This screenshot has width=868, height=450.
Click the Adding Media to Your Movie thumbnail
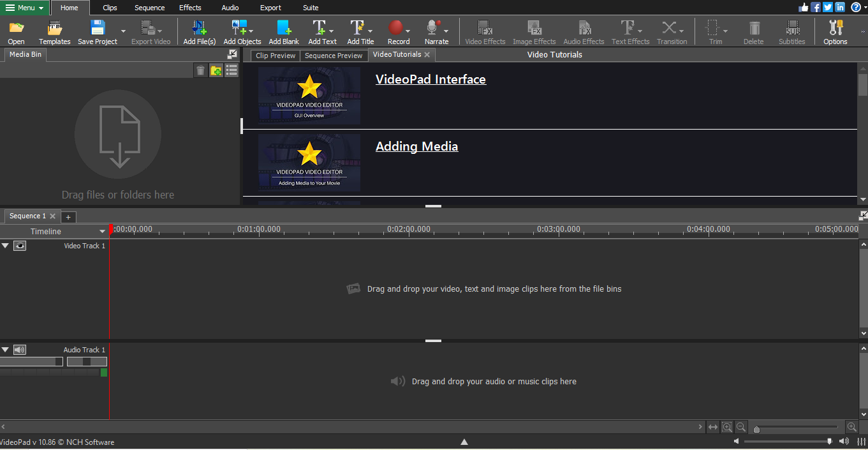(x=309, y=163)
